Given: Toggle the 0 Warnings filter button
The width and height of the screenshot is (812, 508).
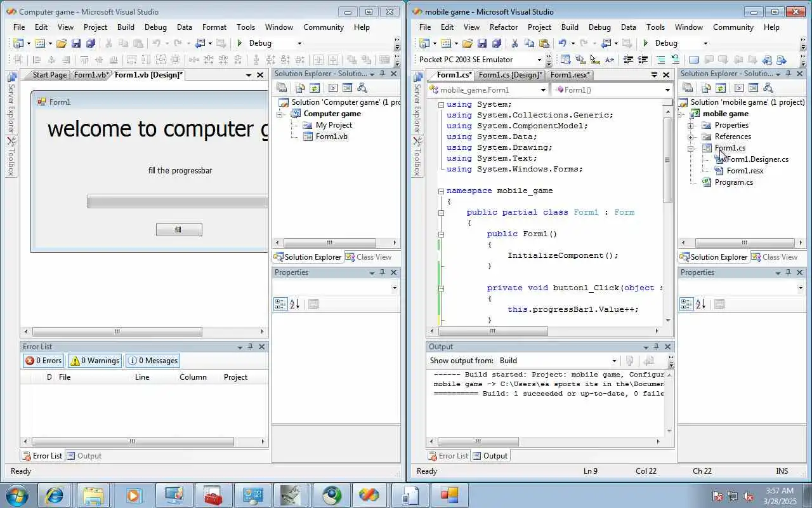Looking at the screenshot, I should [x=95, y=361].
